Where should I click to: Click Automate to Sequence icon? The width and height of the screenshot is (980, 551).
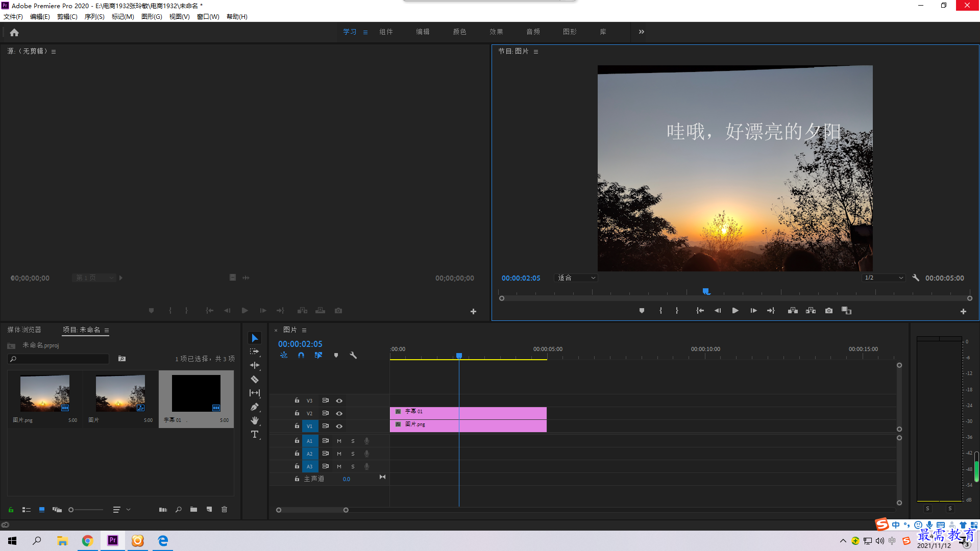(x=163, y=510)
